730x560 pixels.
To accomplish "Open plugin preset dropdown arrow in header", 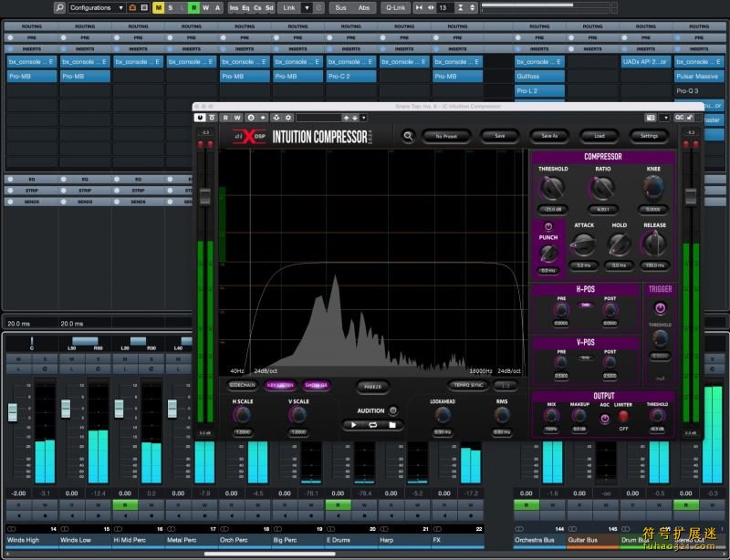I will (x=363, y=118).
